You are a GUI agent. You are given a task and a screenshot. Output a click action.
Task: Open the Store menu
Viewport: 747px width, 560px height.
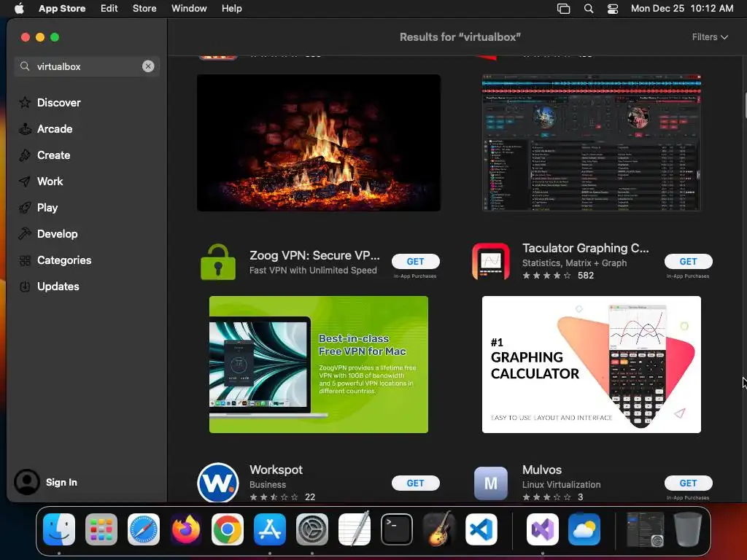(x=144, y=8)
